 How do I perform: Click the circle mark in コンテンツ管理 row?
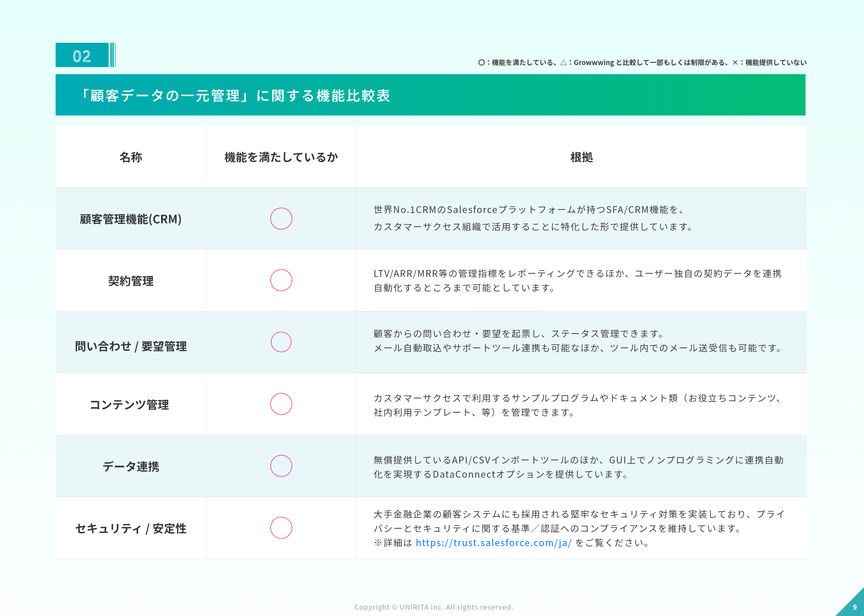281,404
